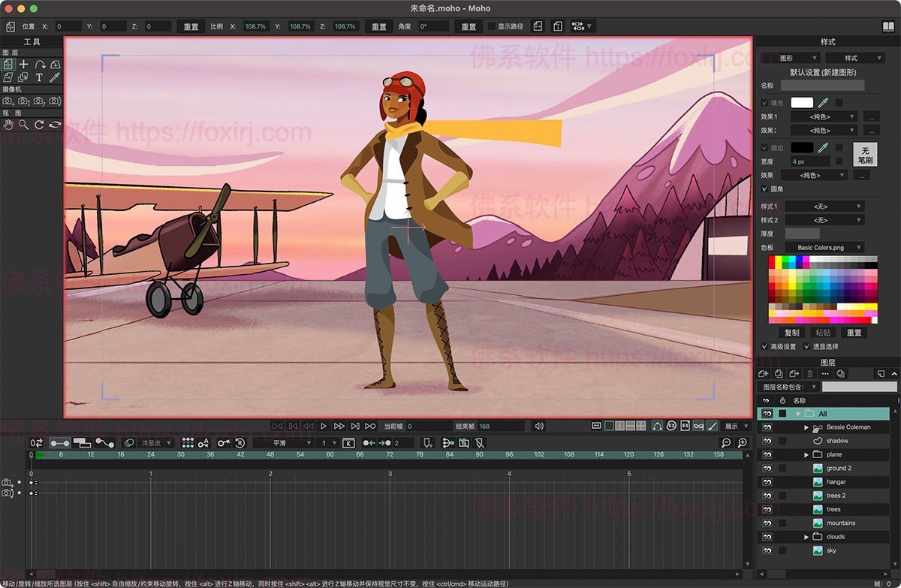Uncheck the 圆角 checkbox
This screenshot has height=588, width=901.
[765, 189]
